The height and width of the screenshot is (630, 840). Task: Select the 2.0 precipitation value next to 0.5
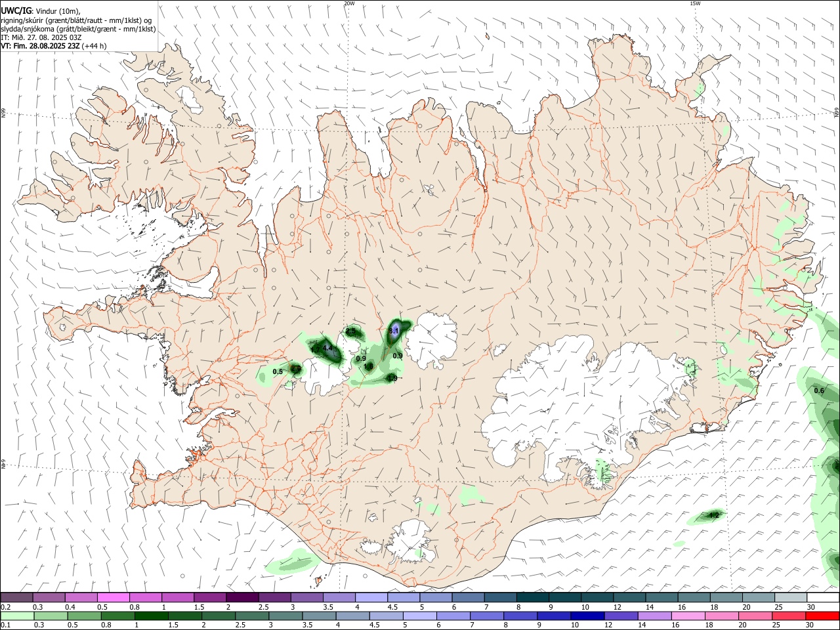(x=296, y=369)
